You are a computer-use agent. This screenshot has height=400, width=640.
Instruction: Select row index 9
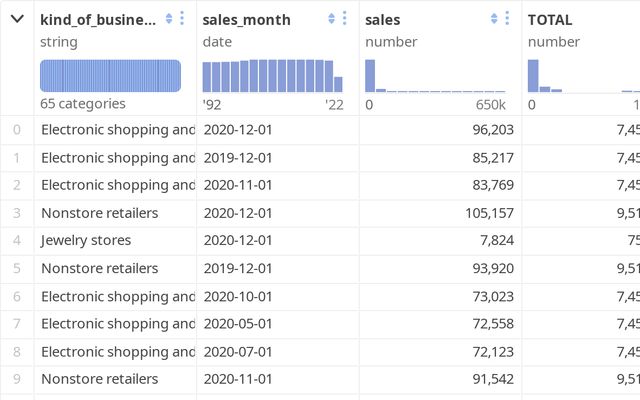coord(16,379)
